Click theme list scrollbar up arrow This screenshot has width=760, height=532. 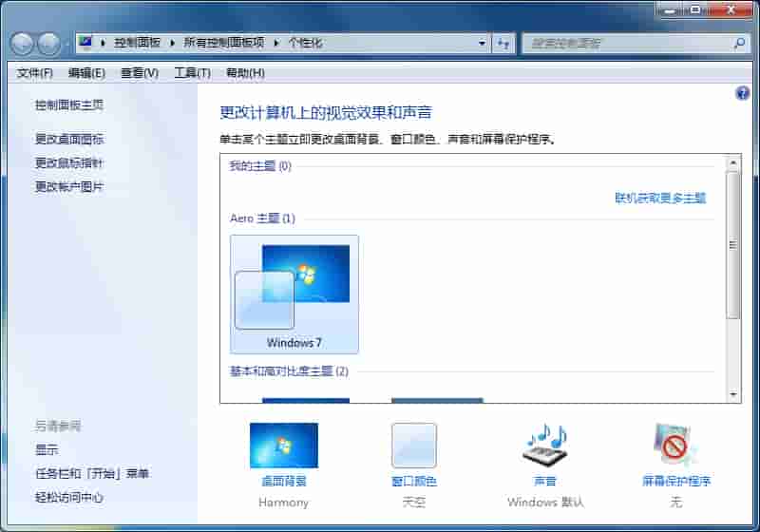tap(733, 162)
